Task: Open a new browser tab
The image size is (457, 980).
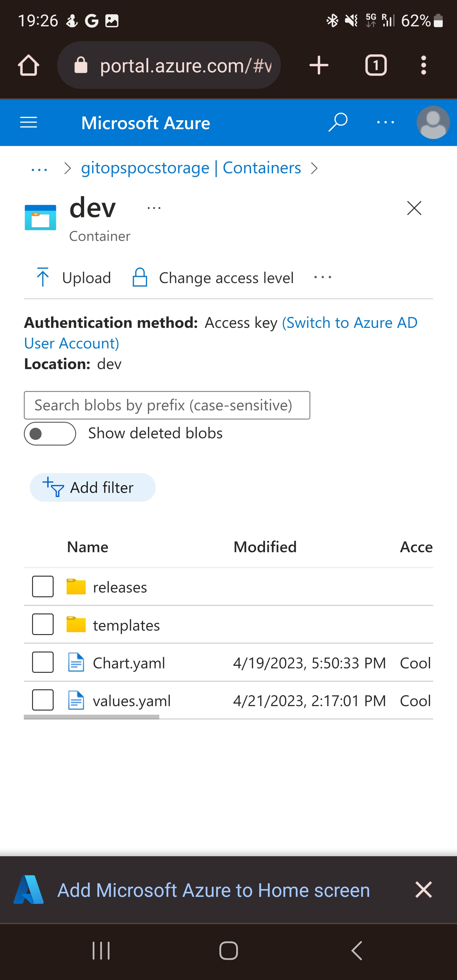Action: [x=319, y=65]
